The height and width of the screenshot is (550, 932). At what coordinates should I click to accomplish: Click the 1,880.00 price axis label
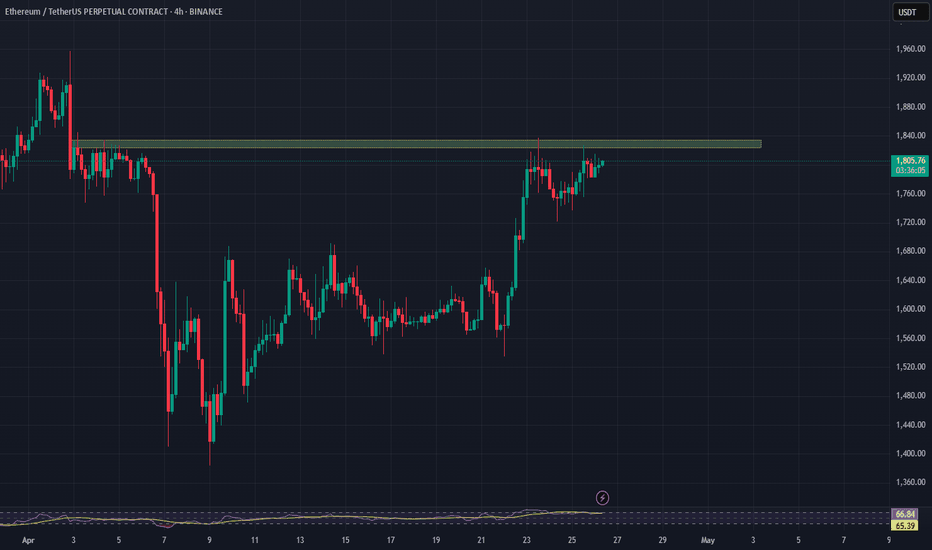click(910, 107)
